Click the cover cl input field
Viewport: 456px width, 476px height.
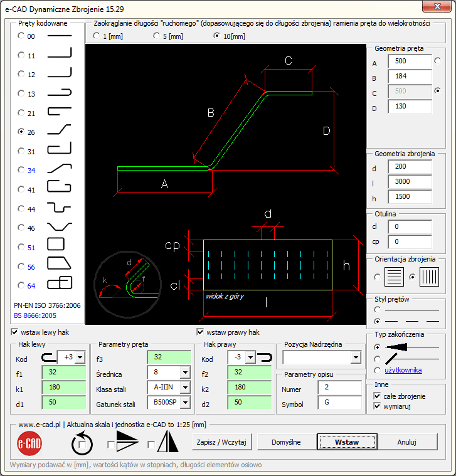click(x=410, y=226)
